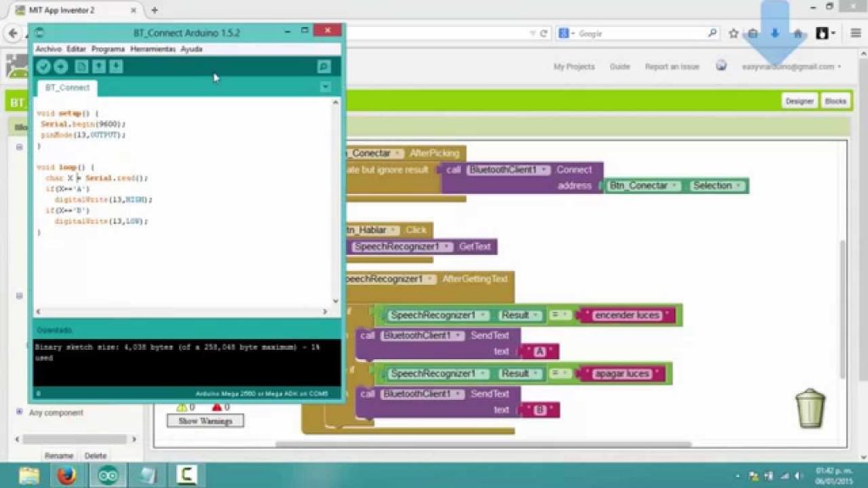Click the Rename button
868x488 pixels.
tap(58, 456)
